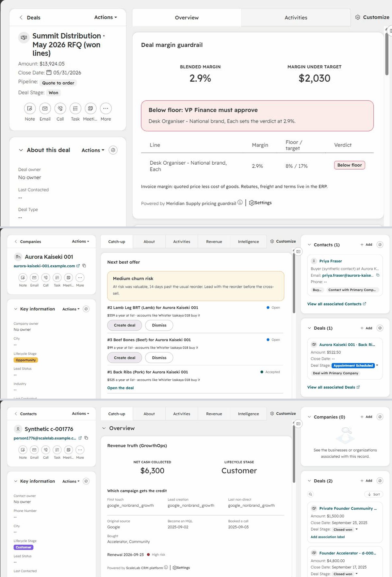Open Contacts (1) card gear settings

point(380,244)
